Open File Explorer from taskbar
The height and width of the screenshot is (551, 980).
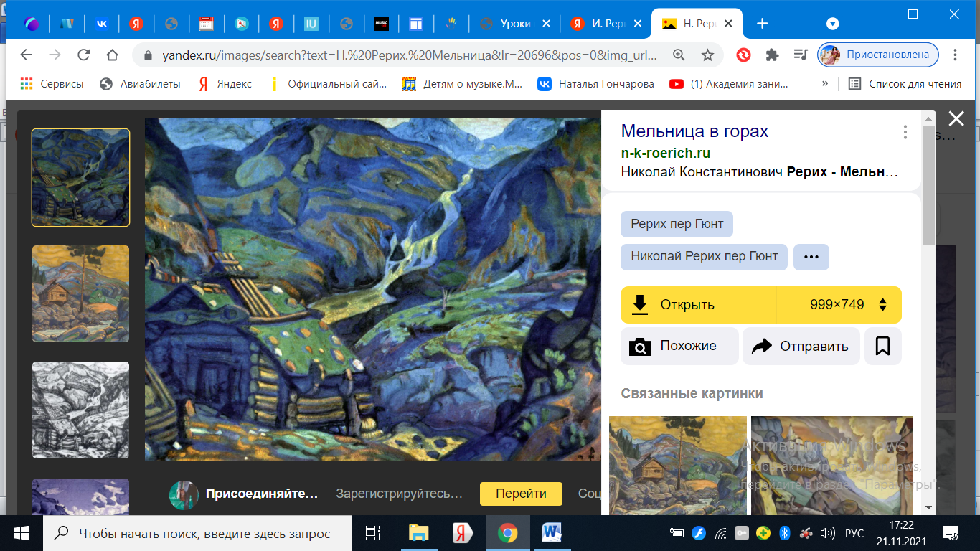(418, 533)
